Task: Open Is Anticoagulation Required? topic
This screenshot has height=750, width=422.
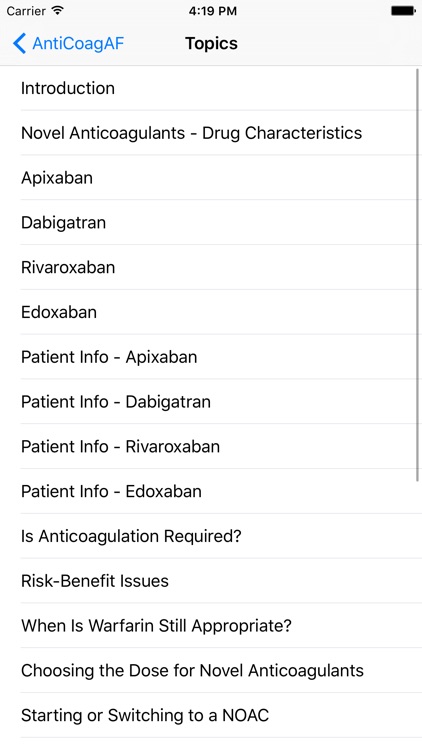Action: pos(211,536)
